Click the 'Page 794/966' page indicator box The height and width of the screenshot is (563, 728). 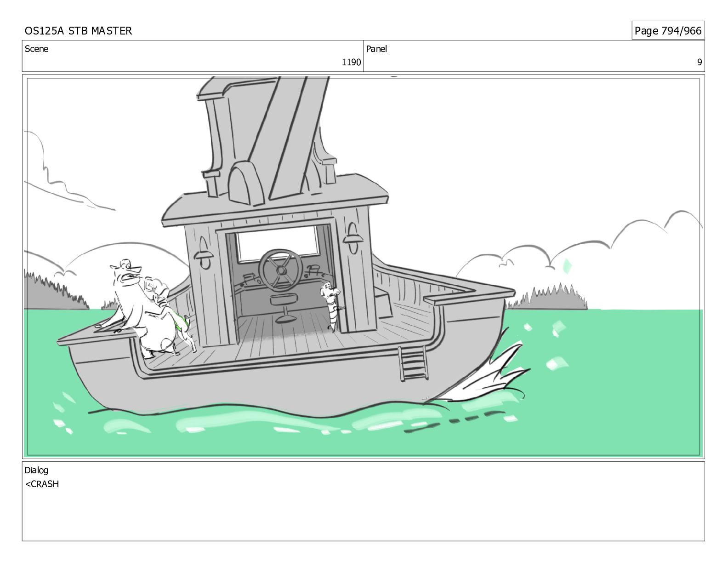click(668, 30)
